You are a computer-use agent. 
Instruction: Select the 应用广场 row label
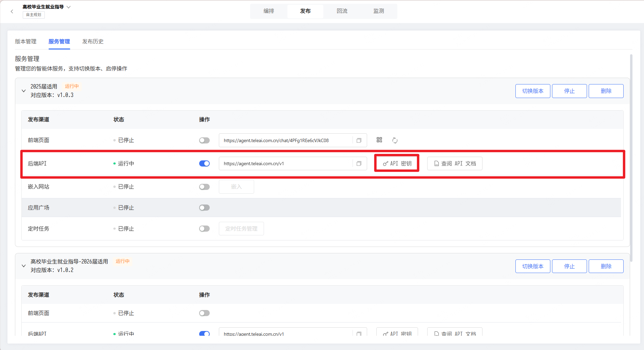click(38, 208)
